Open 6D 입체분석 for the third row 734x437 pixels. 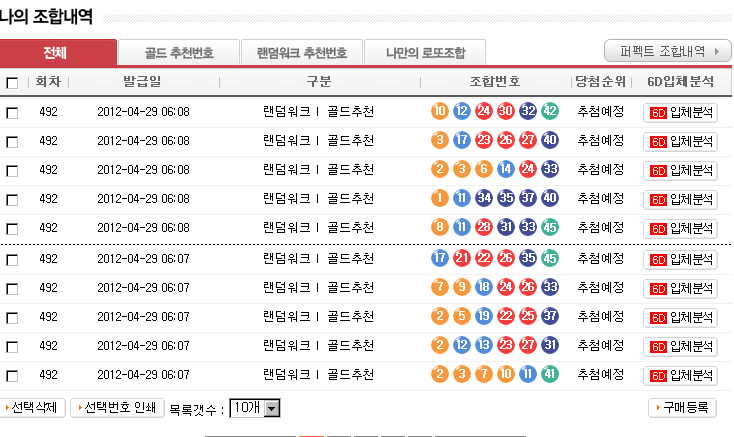click(680, 170)
